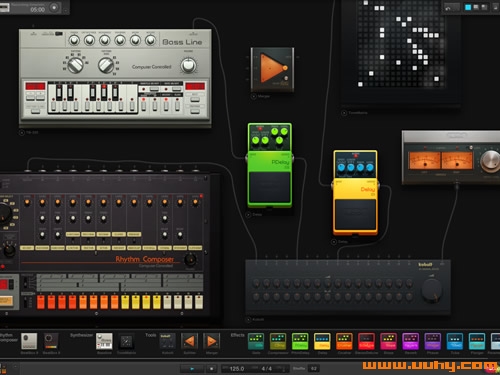The height and width of the screenshot is (375, 500).
Task: Choose the pink Slope pedal in the tray
Action: pos(389,341)
